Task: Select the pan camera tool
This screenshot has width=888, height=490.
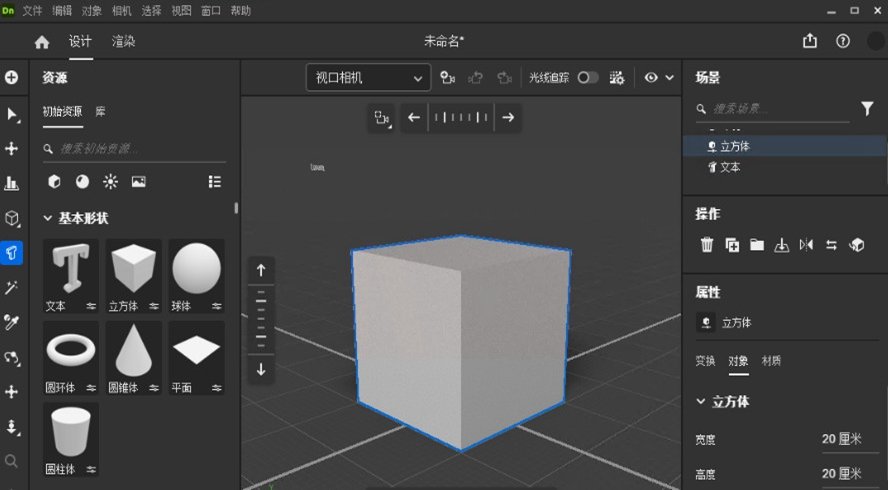Action: point(11,392)
